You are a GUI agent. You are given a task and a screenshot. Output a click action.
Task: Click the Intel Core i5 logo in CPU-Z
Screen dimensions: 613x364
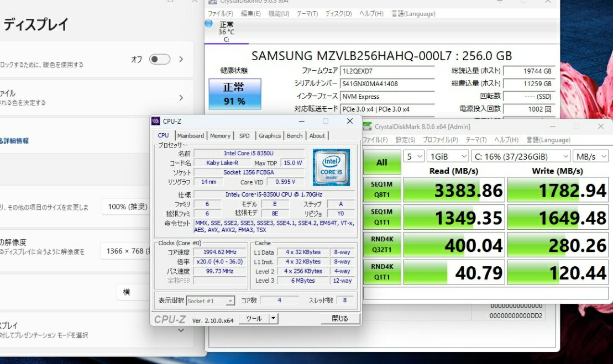[331, 167]
